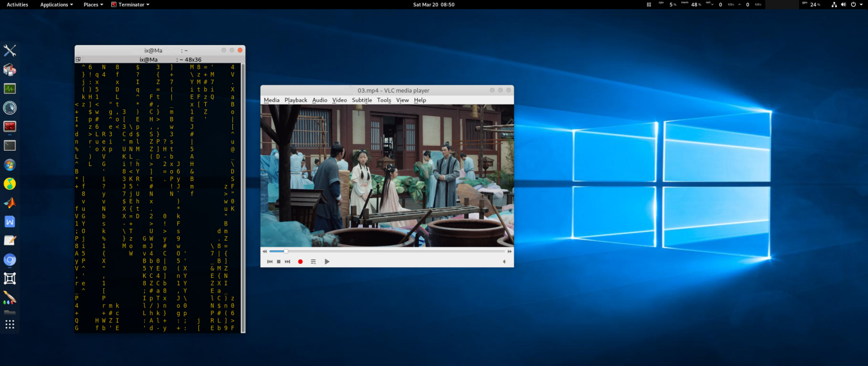This screenshot has height=366, width=868.
Task: Launch MATLAB from the dock
Action: pyautogui.click(x=10, y=203)
